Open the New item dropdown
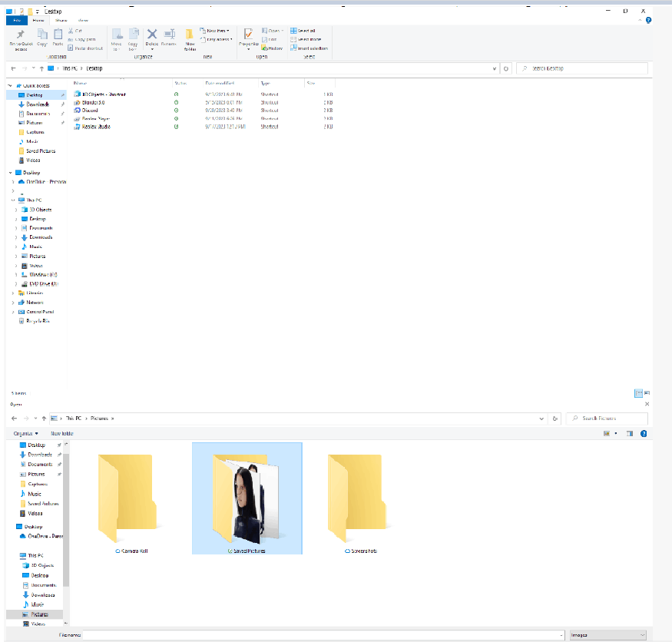Screen dimensions: 672x642 tap(215, 31)
